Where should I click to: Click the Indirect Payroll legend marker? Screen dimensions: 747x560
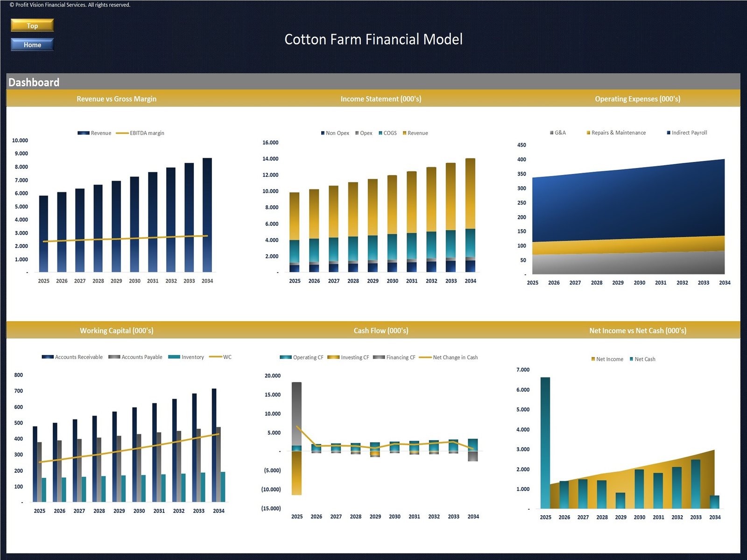click(x=669, y=133)
